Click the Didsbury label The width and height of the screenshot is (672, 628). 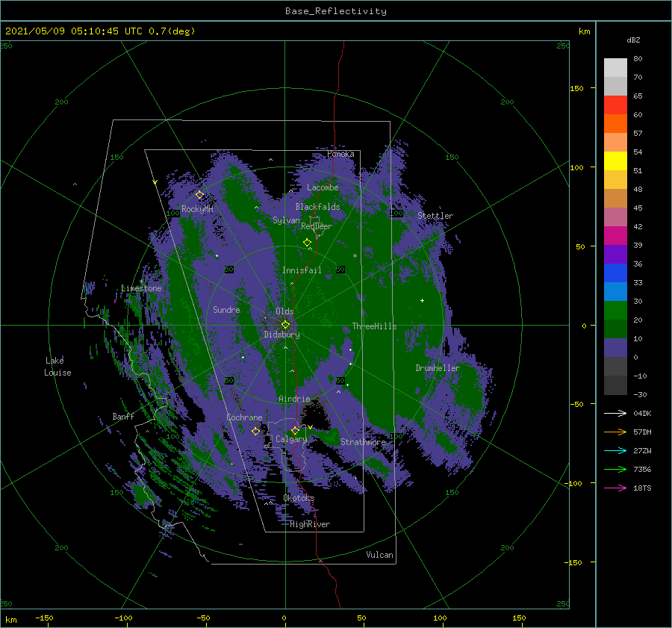tap(281, 335)
